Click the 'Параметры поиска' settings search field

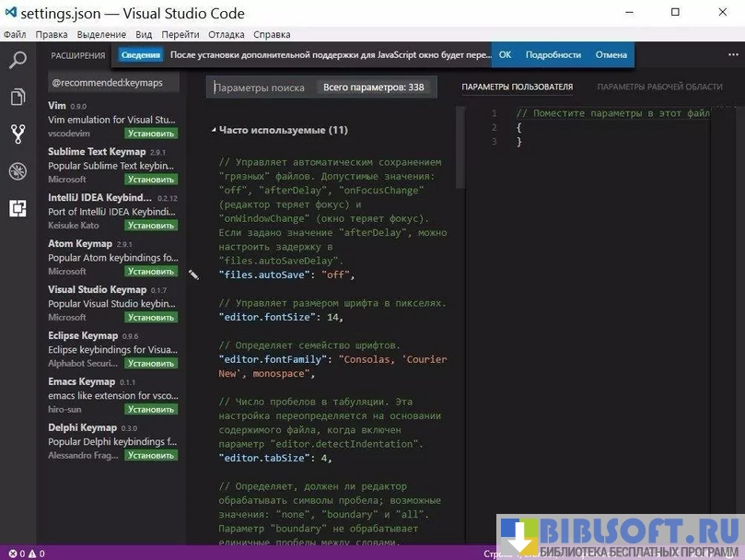click(x=262, y=87)
